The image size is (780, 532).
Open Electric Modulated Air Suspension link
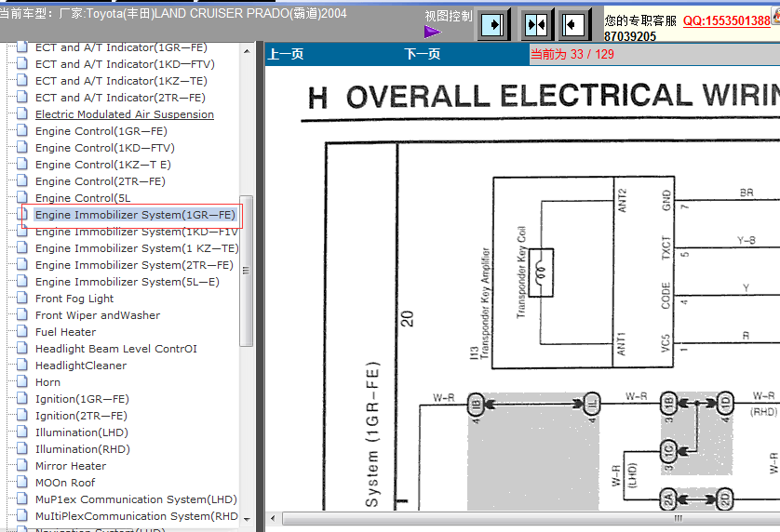point(125,114)
